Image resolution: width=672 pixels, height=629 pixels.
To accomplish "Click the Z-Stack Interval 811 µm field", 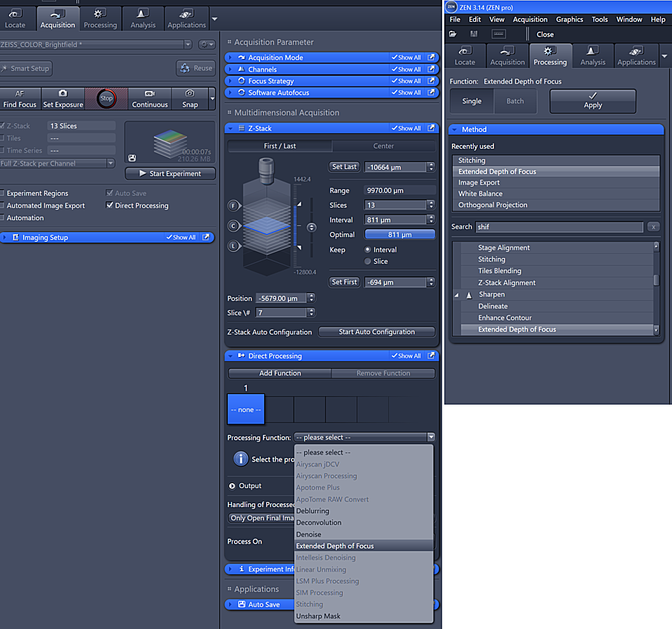I will tap(396, 220).
